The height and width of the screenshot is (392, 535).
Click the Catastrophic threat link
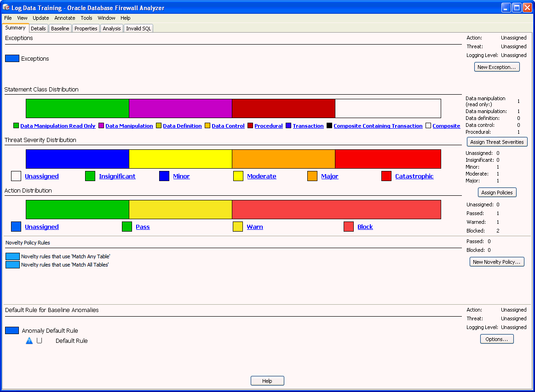pyautogui.click(x=414, y=176)
